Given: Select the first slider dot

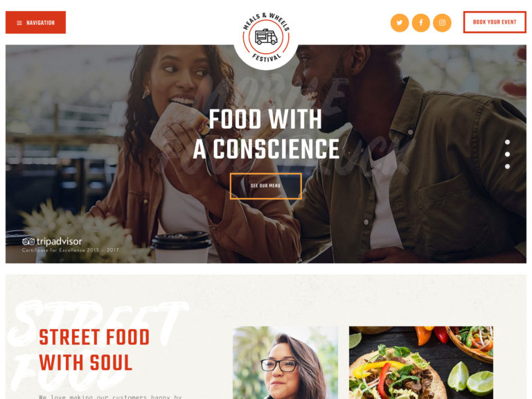Looking at the screenshot, I should click(507, 142).
